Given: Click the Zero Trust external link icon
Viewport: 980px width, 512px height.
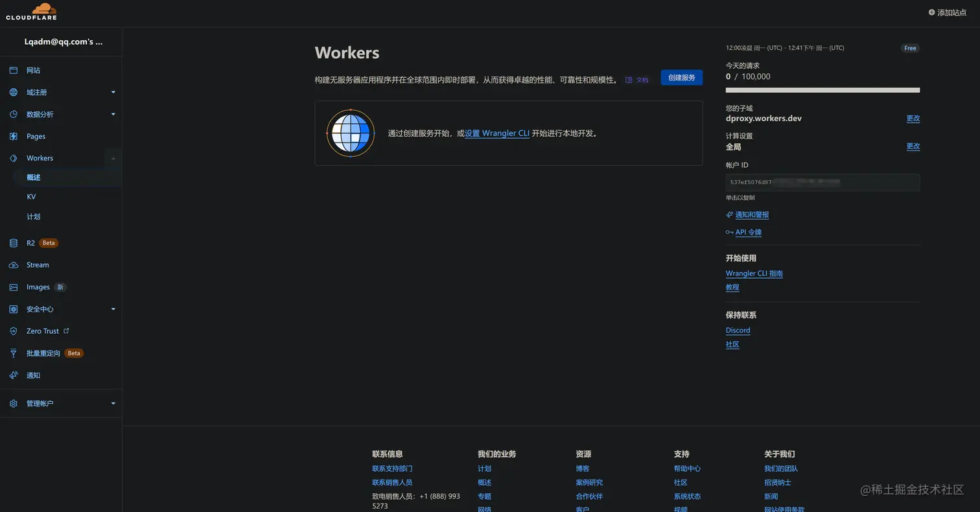Looking at the screenshot, I should click(66, 331).
